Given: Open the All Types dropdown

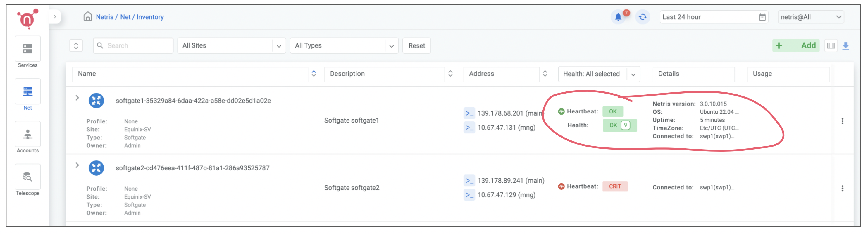Looking at the screenshot, I should (344, 45).
